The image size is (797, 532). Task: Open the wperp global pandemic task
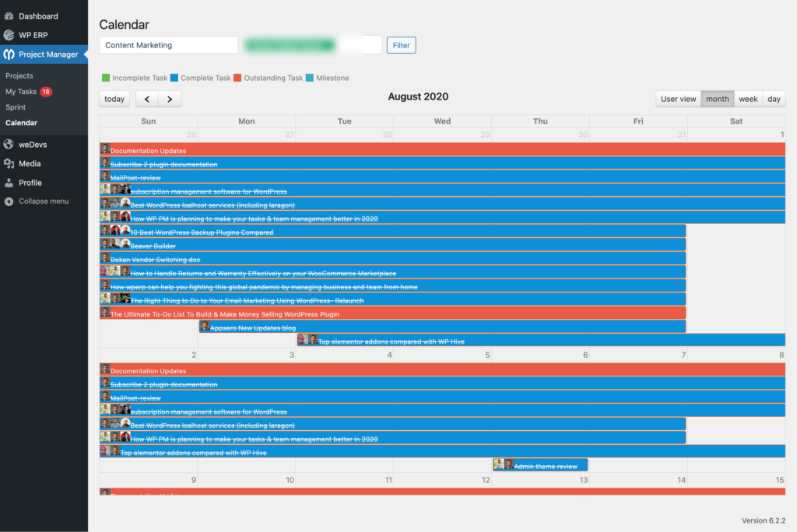393,286
